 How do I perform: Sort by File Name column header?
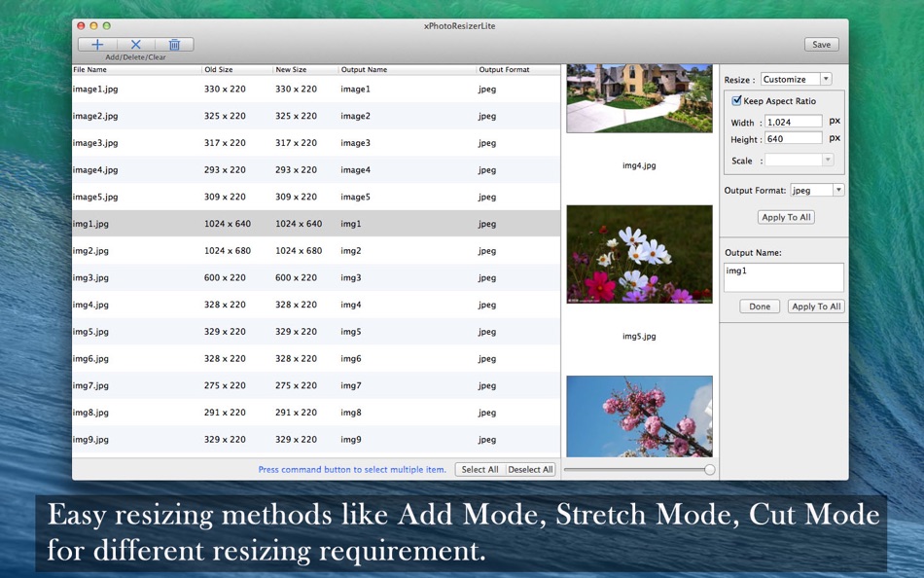coord(137,70)
